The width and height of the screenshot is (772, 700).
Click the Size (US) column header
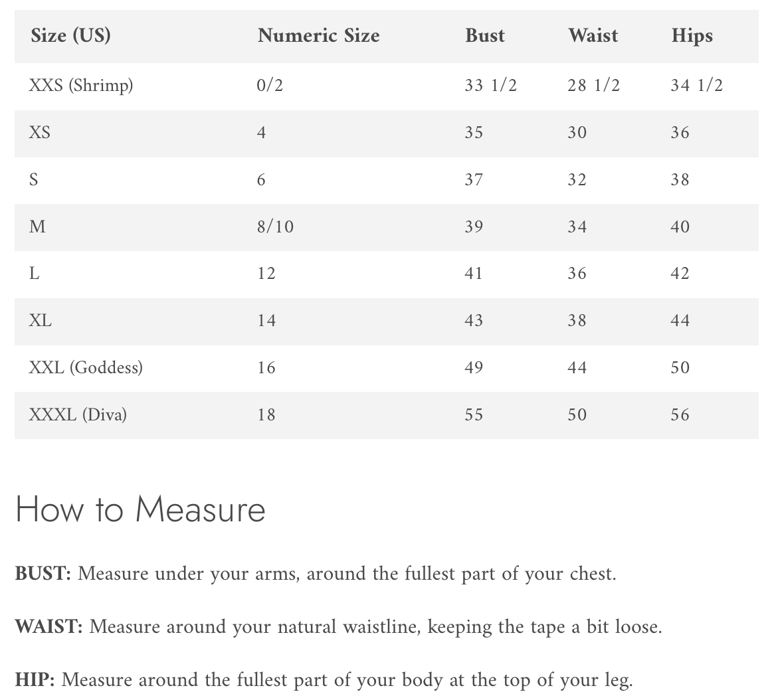tap(70, 35)
